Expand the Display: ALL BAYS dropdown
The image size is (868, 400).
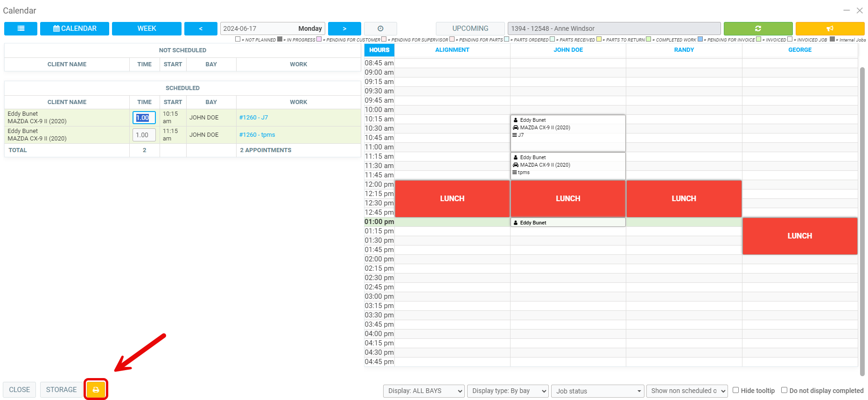(424, 391)
